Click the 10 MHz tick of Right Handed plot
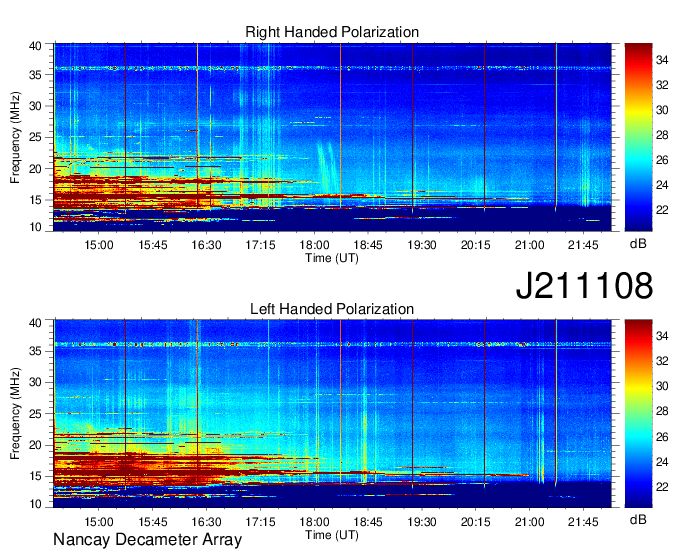 (x=35, y=227)
